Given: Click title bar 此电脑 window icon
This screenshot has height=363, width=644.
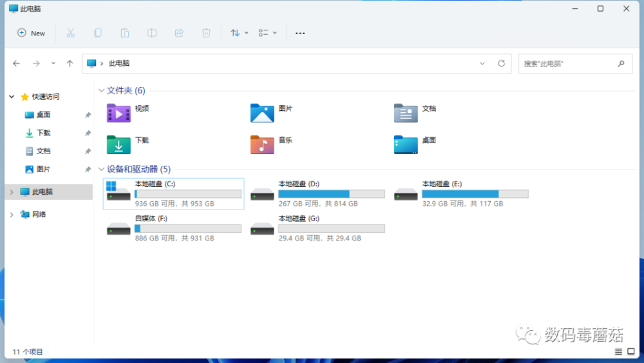Looking at the screenshot, I should point(14,8).
